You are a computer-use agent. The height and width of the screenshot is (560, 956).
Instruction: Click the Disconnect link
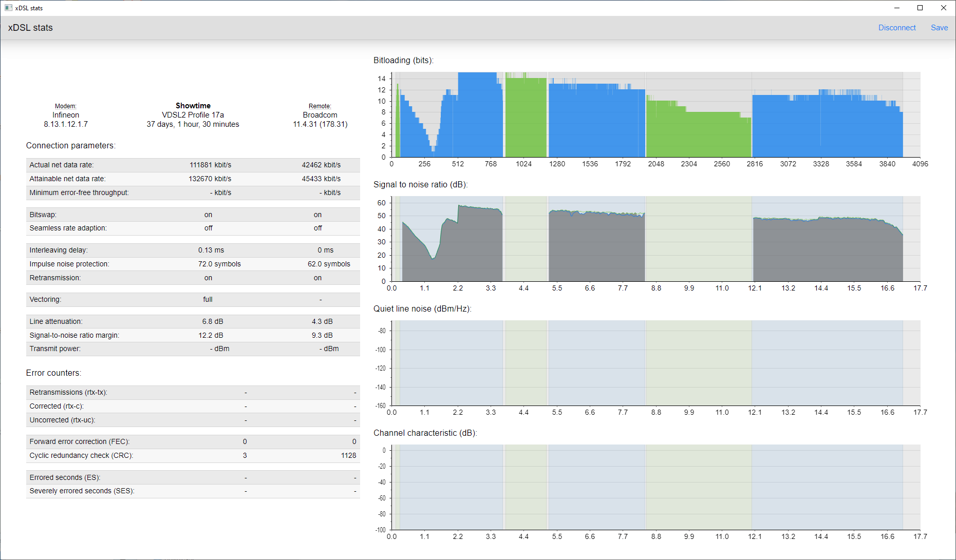[x=896, y=28]
